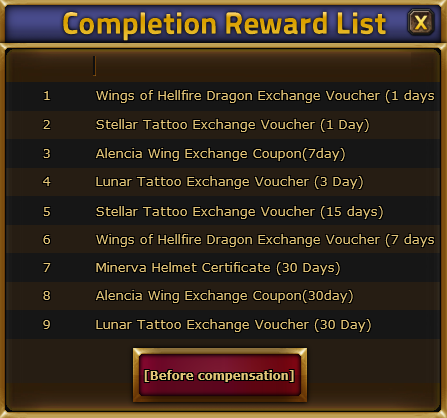Select Alencia Wing Exchange Coupon(30day) row
This screenshot has width=447, height=418.
[223, 296]
